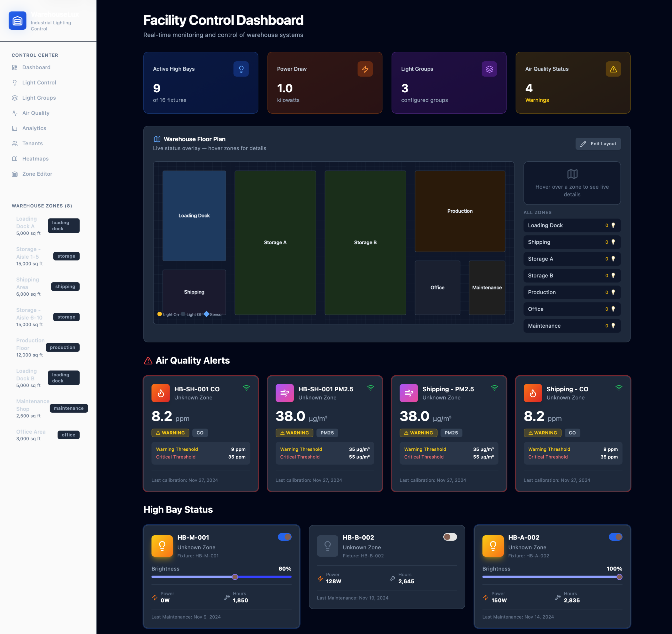
Task: Click the Power Draw lightning icon
Action: tap(365, 69)
